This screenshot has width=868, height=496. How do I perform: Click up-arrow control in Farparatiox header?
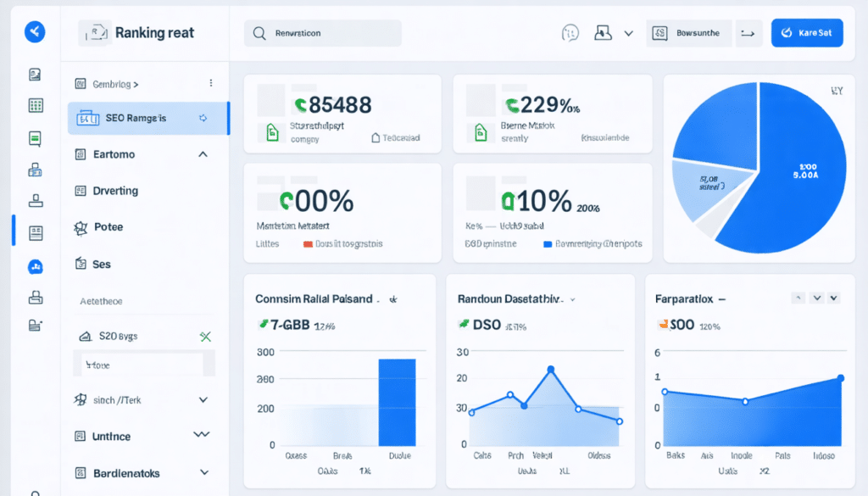point(798,298)
